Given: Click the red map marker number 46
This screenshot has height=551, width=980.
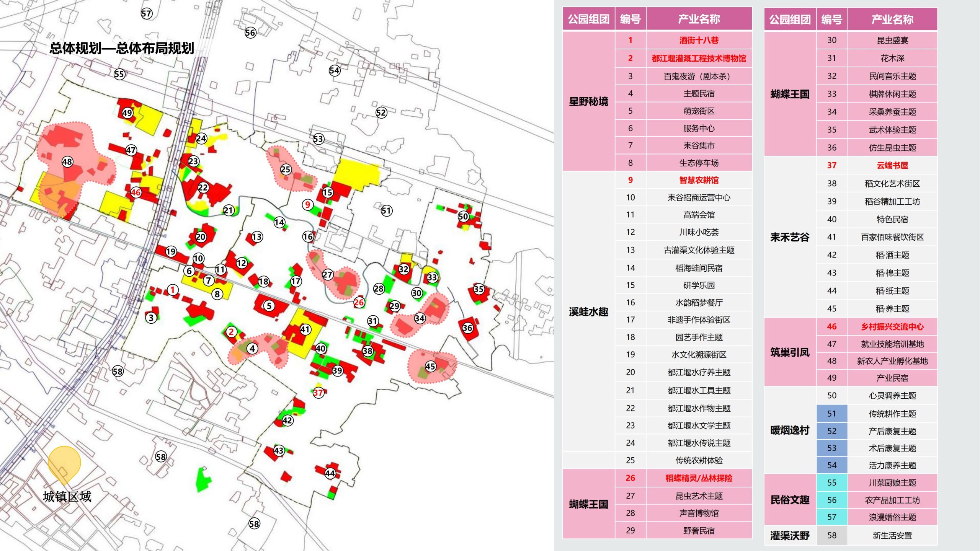Looking at the screenshot, I should tap(136, 192).
